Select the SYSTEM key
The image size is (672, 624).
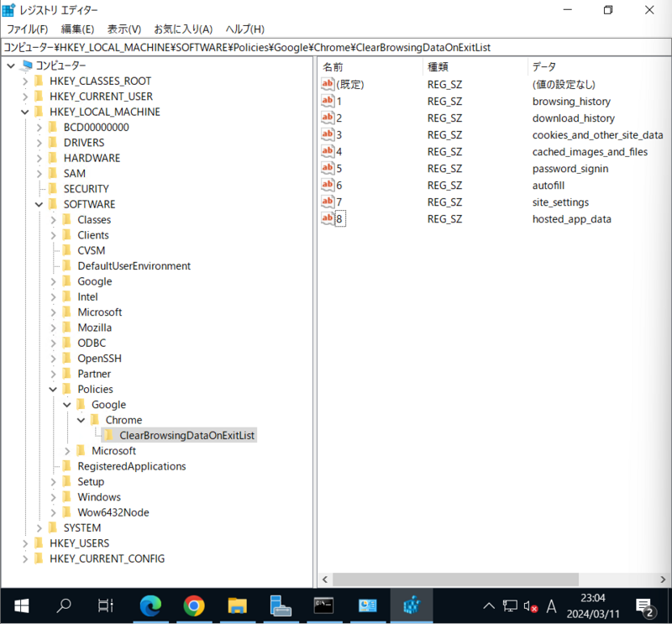(x=82, y=528)
